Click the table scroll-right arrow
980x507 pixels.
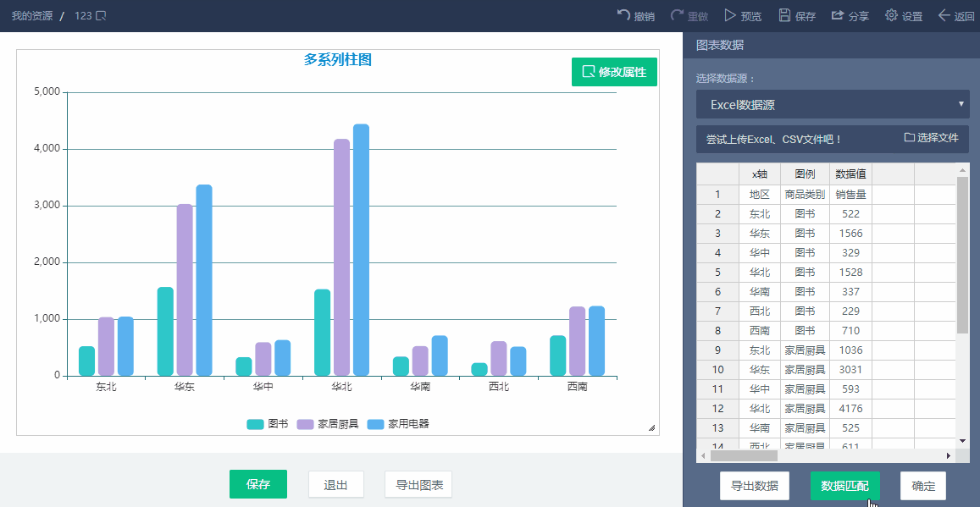(948, 456)
